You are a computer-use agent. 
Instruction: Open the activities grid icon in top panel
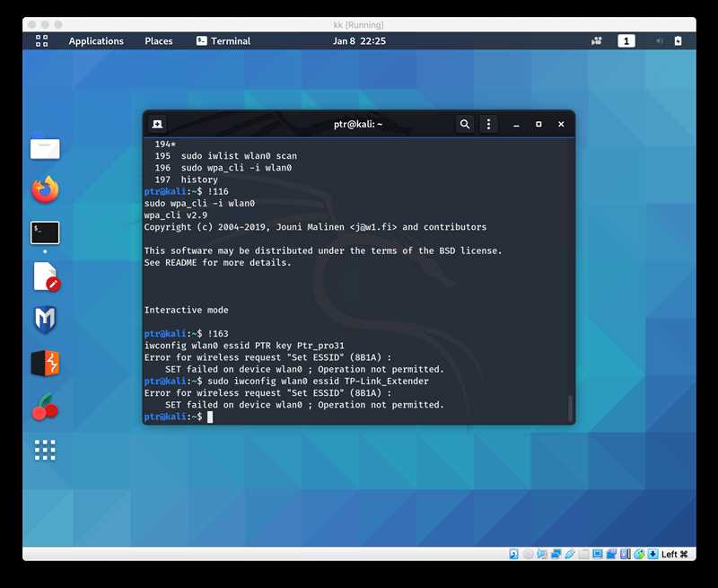41,40
